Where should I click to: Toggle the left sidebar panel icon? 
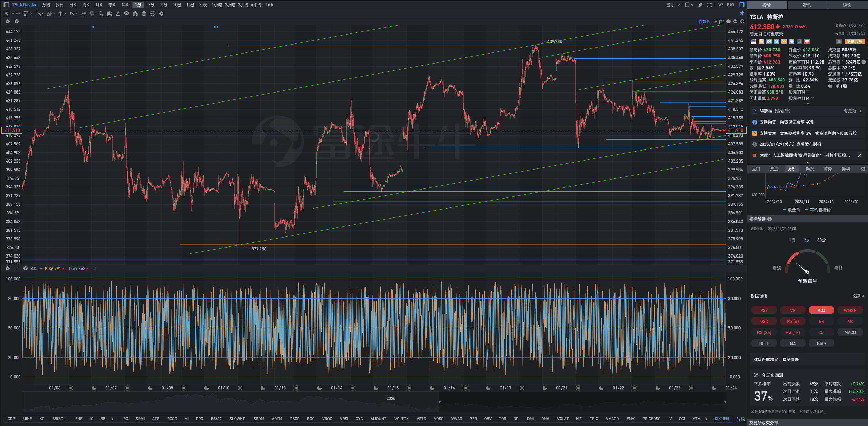click(x=6, y=5)
